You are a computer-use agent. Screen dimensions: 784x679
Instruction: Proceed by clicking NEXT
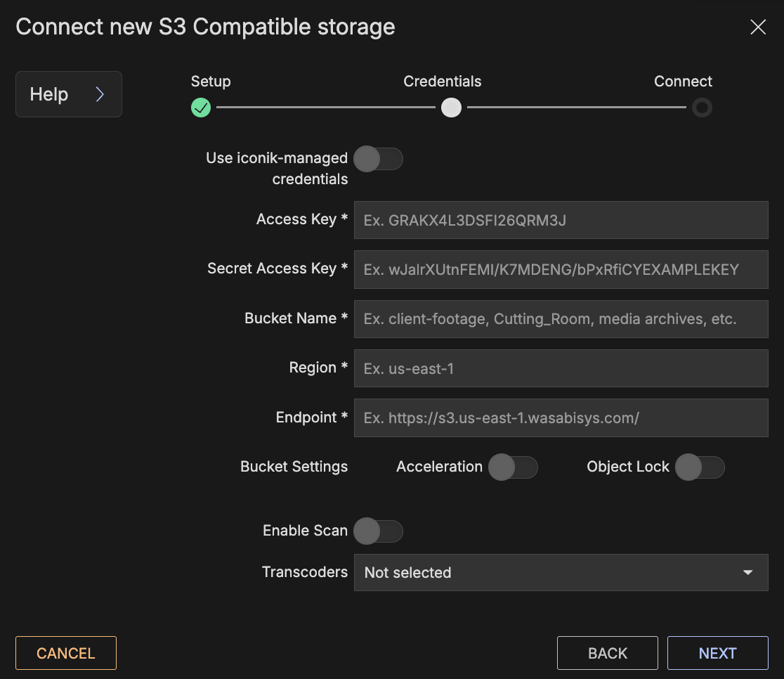click(x=717, y=653)
